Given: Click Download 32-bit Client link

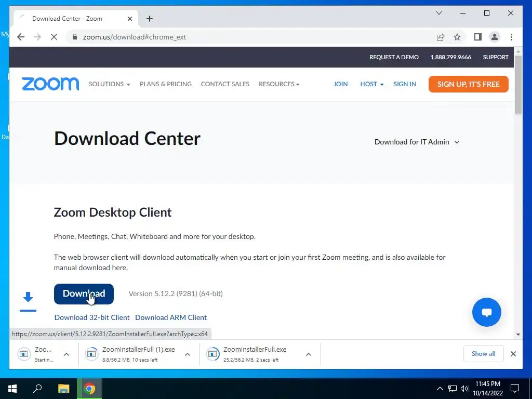Looking at the screenshot, I should [92, 317].
